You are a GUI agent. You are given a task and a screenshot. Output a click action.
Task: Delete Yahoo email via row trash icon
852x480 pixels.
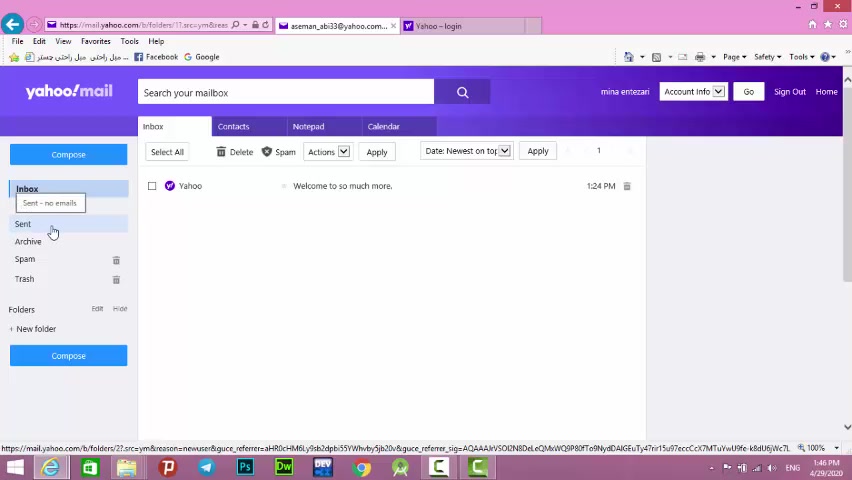(x=627, y=186)
